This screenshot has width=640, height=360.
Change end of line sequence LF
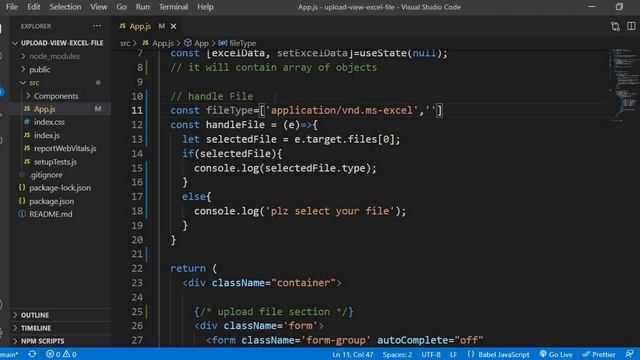(x=453, y=354)
